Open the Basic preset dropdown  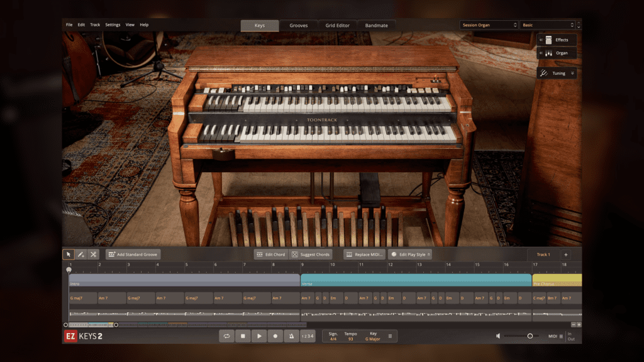pos(548,25)
